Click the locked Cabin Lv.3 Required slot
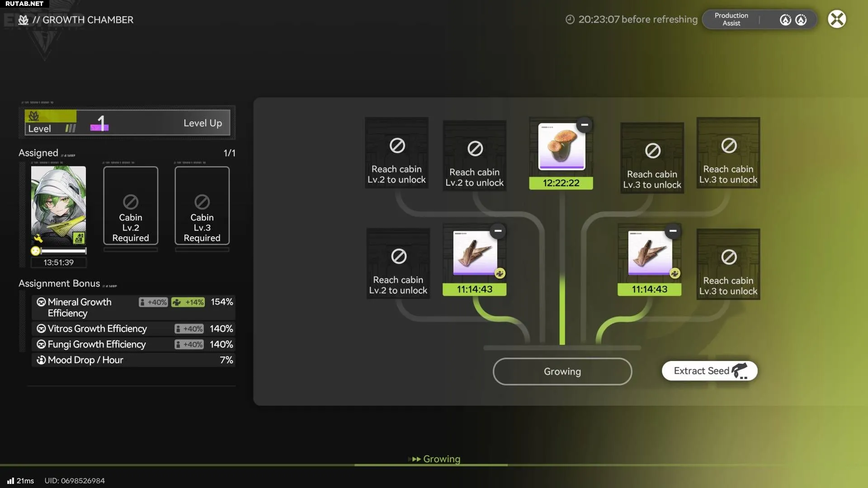The image size is (868, 488). (202, 206)
